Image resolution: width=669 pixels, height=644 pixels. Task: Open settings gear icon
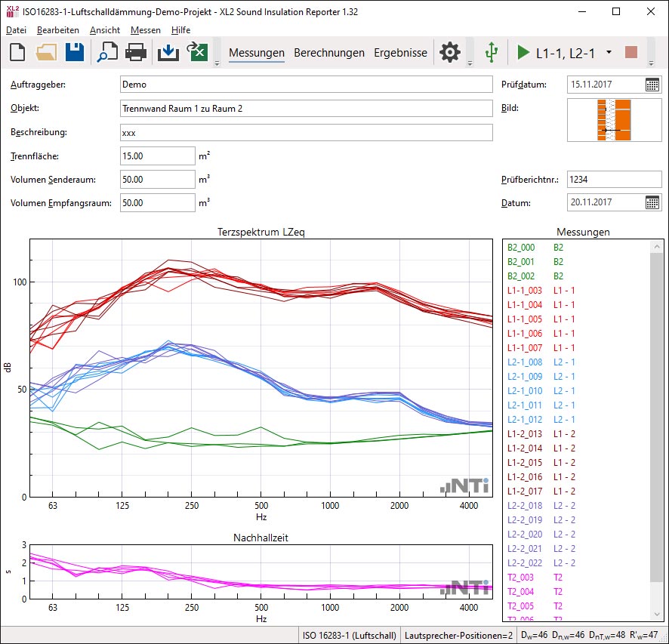(450, 52)
